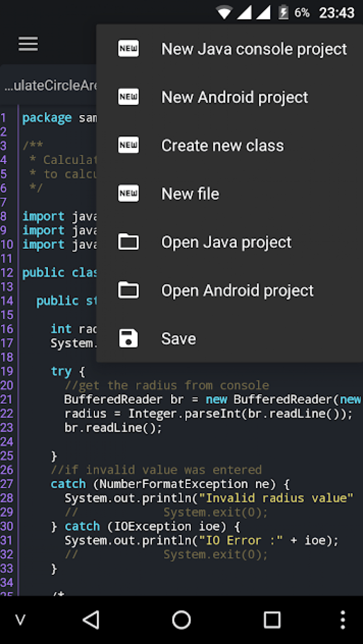Click 'public' on line 14
This screenshot has height=644, width=363.
tap(58, 300)
